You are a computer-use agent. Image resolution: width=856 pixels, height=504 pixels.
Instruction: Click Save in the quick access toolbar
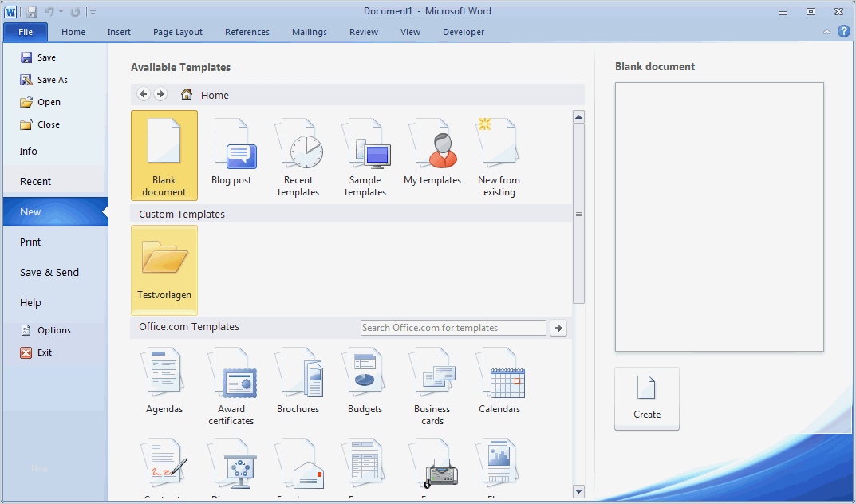tap(32, 11)
